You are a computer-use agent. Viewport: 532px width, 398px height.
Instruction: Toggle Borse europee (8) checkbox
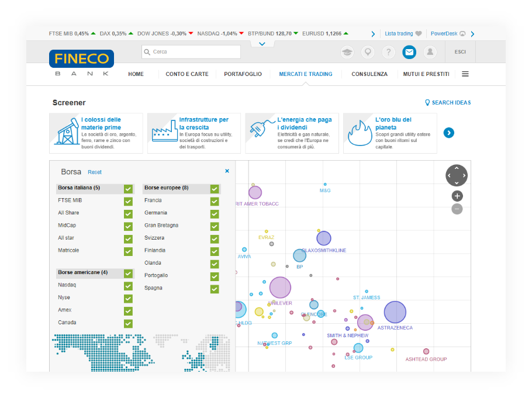(215, 189)
